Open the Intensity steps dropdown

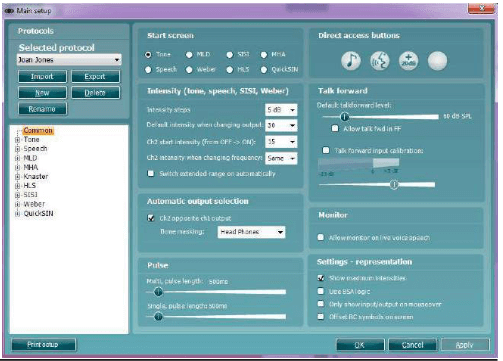pyautogui.click(x=281, y=110)
